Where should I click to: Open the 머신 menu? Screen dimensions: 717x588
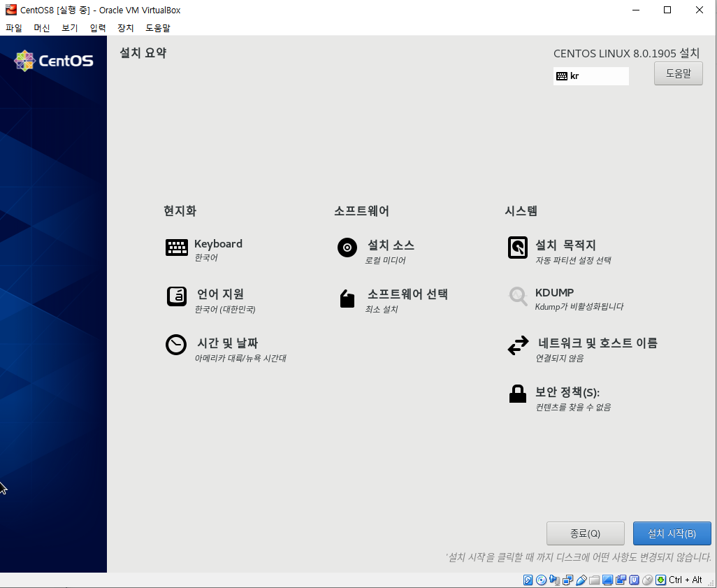pyautogui.click(x=42, y=28)
